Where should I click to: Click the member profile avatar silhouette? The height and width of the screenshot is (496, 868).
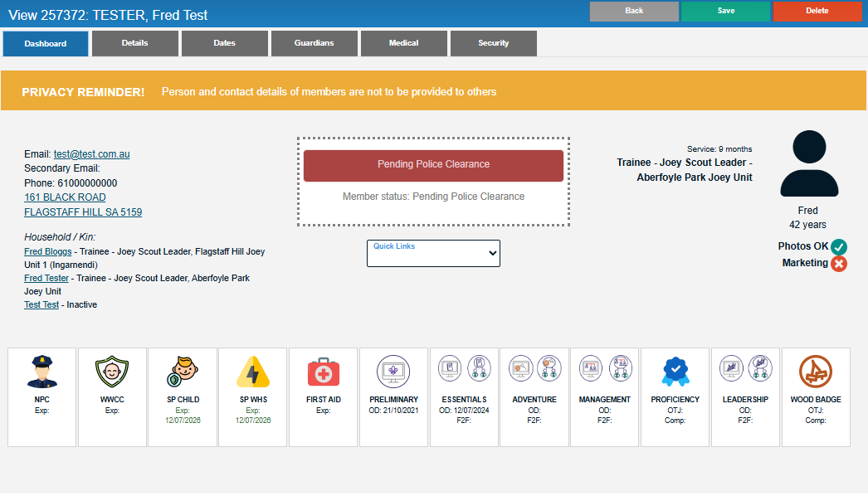[x=807, y=163]
